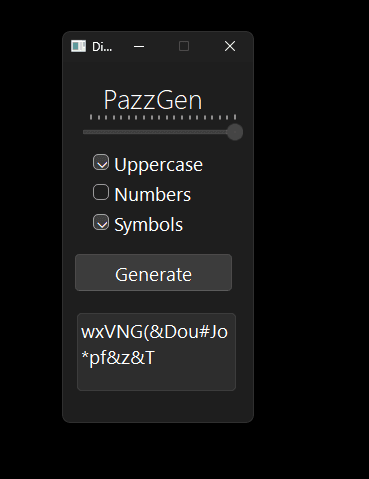Viewport: 369px width, 479px height.
Task: Click the first tick mark above the slider
Action: [x=91, y=117]
